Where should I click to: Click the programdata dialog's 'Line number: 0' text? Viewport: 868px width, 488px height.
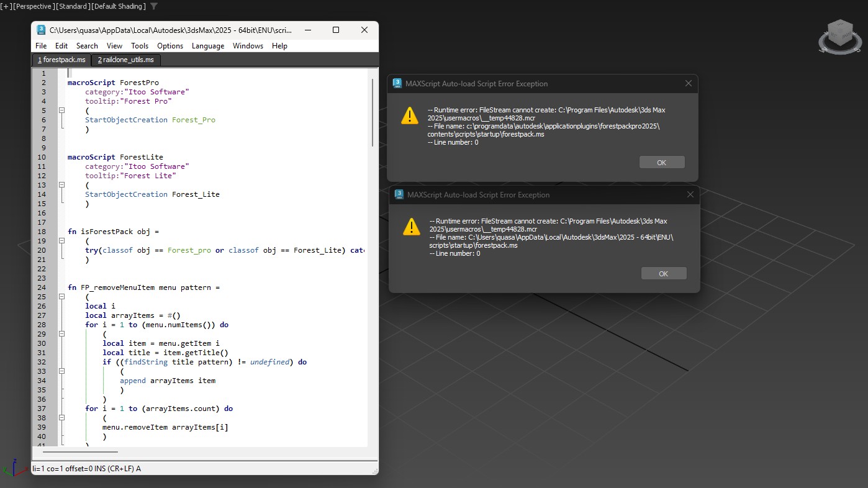[453, 142]
